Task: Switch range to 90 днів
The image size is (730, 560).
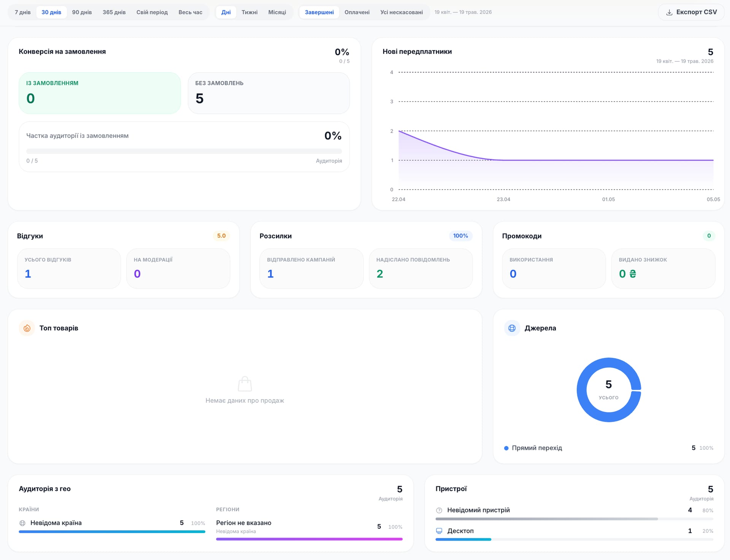Action: 82,12
